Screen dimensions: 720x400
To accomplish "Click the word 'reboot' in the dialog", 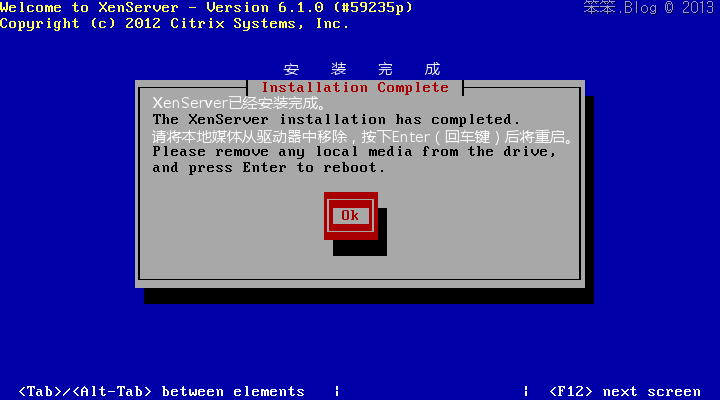I will pyautogui.click(x=350, y=168).
